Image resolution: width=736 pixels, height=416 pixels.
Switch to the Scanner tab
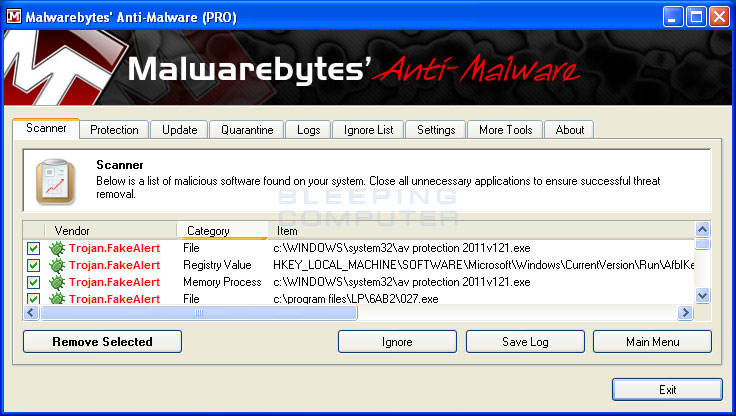tap(46, 128)
